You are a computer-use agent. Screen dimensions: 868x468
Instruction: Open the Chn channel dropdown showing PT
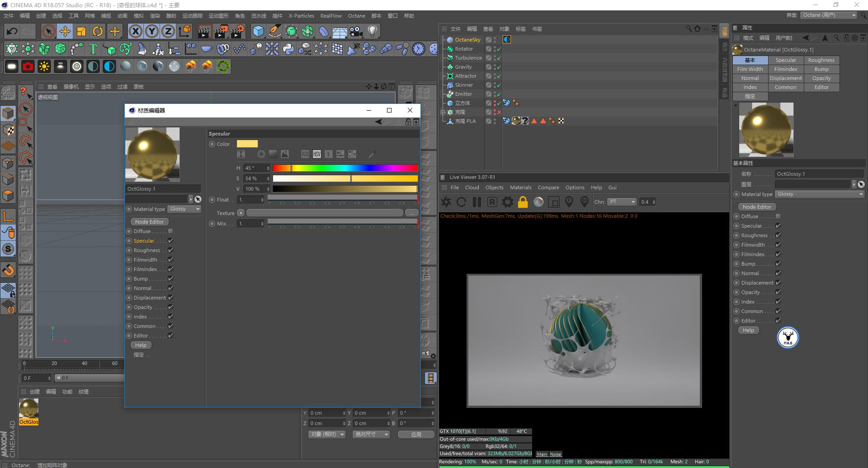point(622,202)
